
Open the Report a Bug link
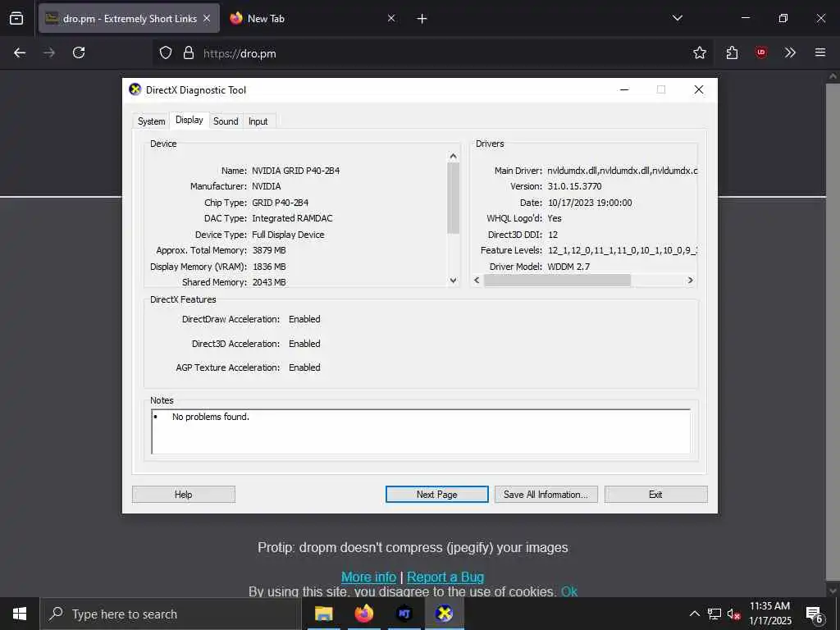(x=445, y=577)
